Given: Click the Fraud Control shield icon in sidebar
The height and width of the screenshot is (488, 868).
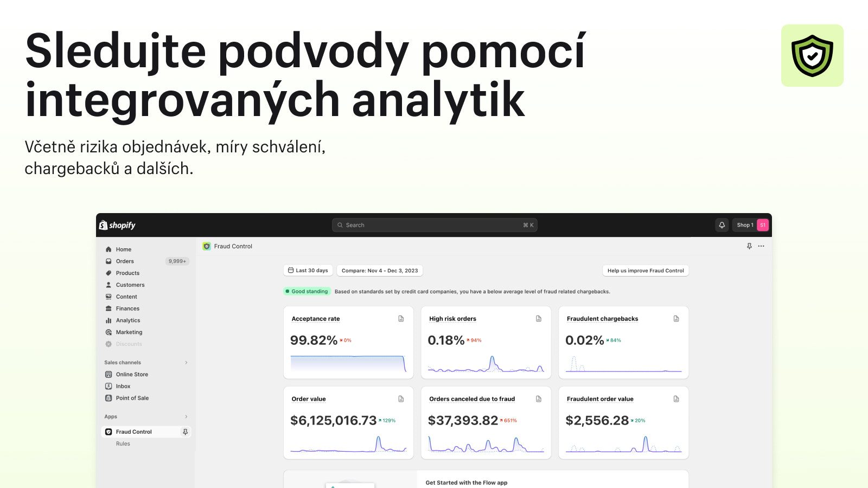Looking at the screenshot, I should pos(108,432).
